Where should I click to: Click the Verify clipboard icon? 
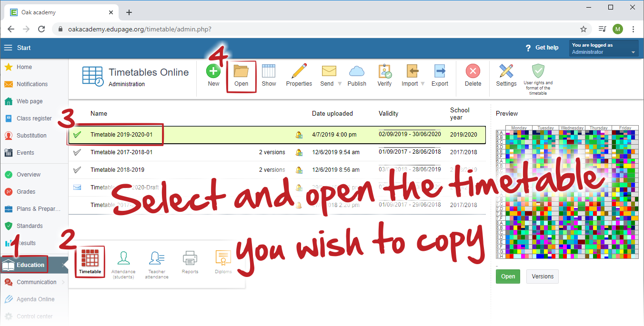tap(384, 72)
